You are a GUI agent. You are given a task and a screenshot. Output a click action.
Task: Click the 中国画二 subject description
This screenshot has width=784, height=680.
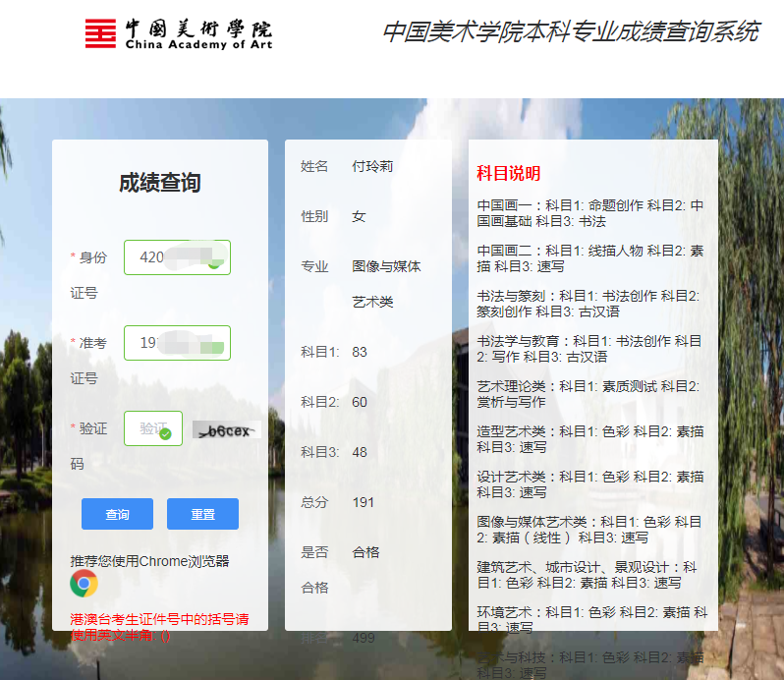pyautogui.click(x=590, y=258)
